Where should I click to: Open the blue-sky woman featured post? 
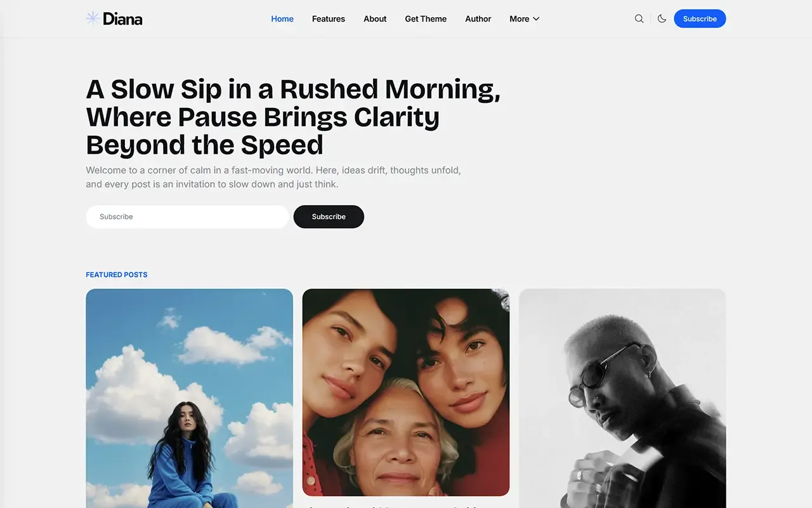tap(190, 398)
